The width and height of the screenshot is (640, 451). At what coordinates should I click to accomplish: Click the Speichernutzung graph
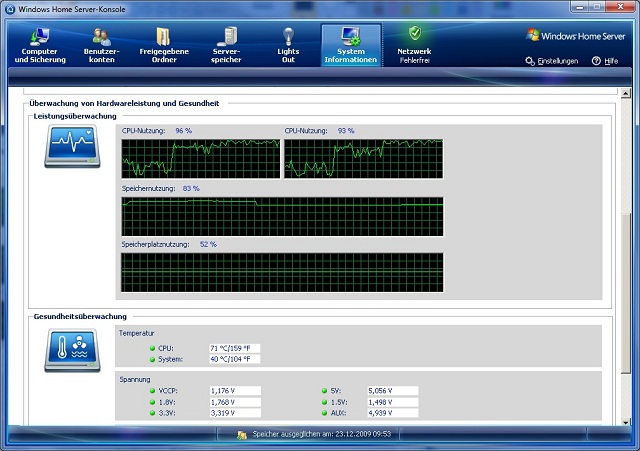click(282, 217)
